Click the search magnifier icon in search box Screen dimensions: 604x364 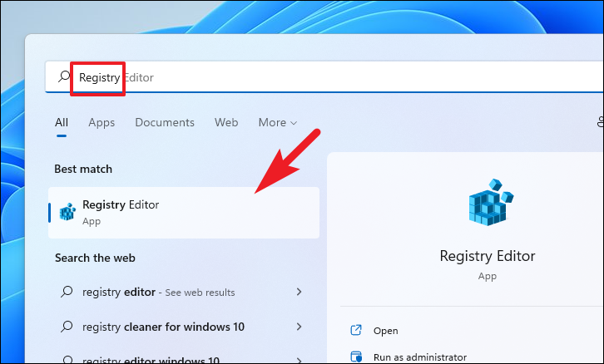(64, 76)
